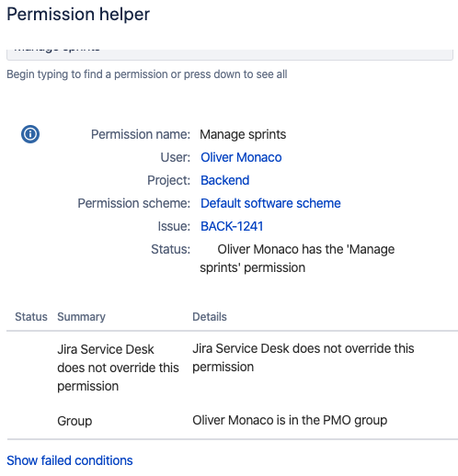Click the 'Oliver Monaco has the Manage sprints permission' status
The width and height of the screenshot is (458, 476).
coord(297,258)
